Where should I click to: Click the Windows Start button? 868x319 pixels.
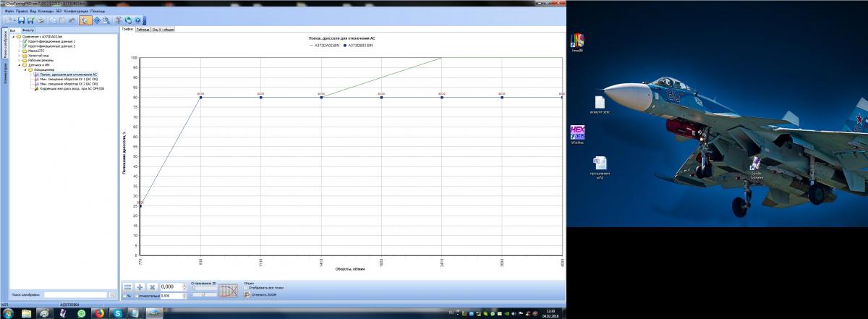(x=8, y=313)
